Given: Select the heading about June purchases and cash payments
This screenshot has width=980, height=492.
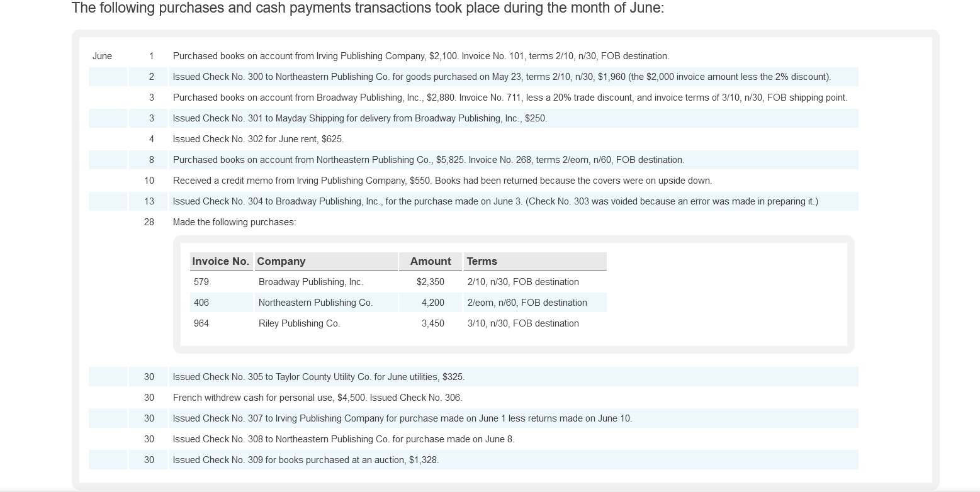Looking at the screenshot, I should pyautogui.click(x=368, y=8).
